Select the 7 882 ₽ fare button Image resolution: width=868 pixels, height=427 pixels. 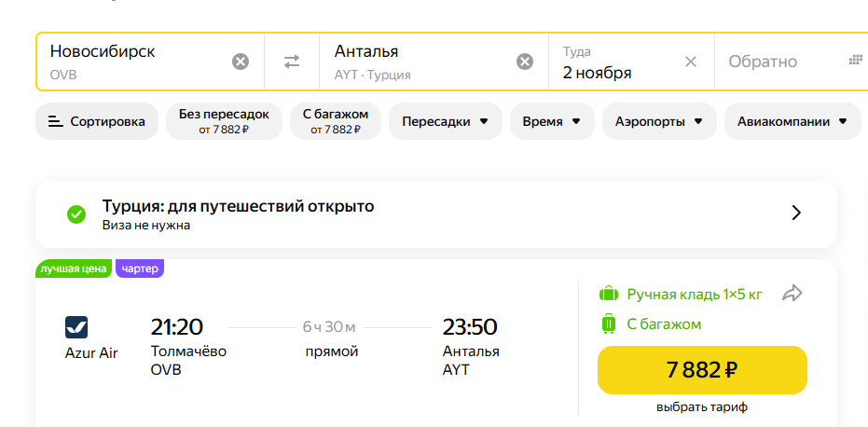coord(702,370)
